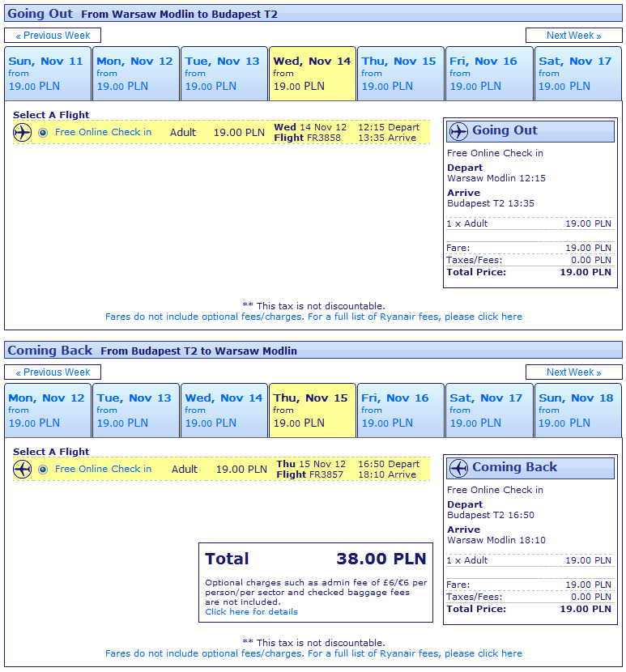Switch outbound date to Thu, Nov 15
Viewport: 626px width, 672px height.
pos(400,73)
